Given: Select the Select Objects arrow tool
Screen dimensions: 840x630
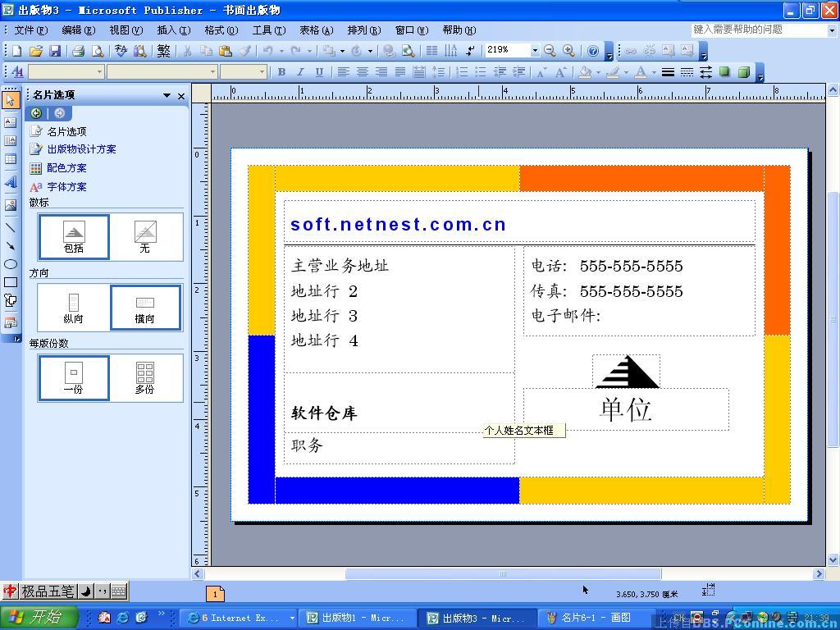Looking at the screenshot, I should [10, 100].
